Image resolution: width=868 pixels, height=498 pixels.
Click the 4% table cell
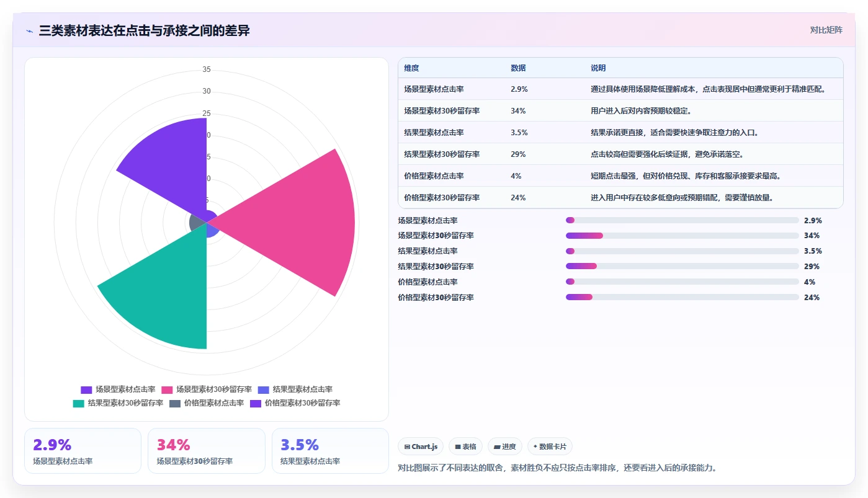516,176
